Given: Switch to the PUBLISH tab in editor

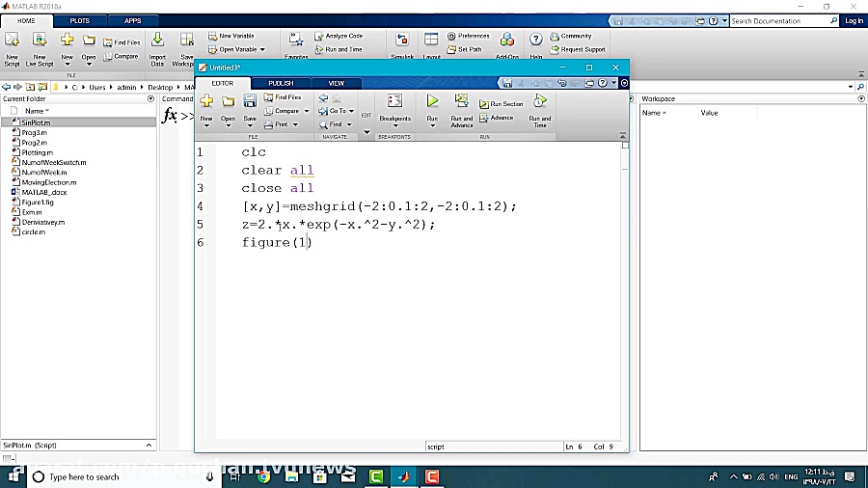Looking at the screenshot, I should (x=281, y=84).
